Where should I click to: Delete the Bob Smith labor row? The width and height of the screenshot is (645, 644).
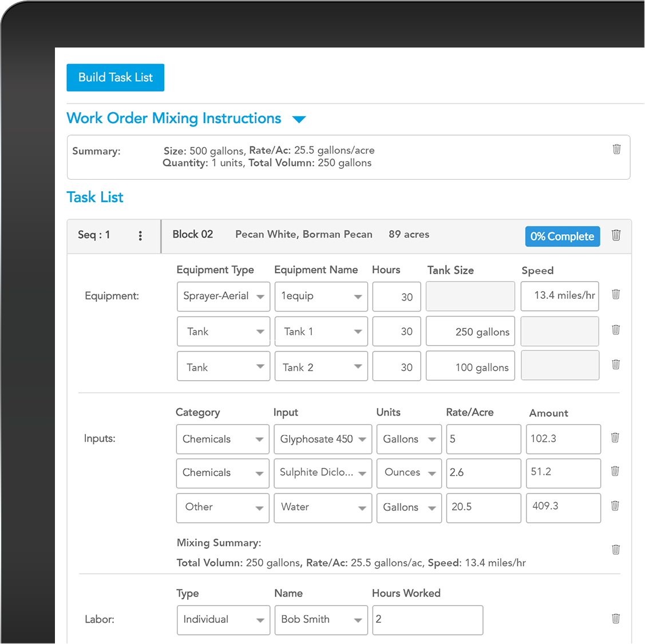coord(616,618)
